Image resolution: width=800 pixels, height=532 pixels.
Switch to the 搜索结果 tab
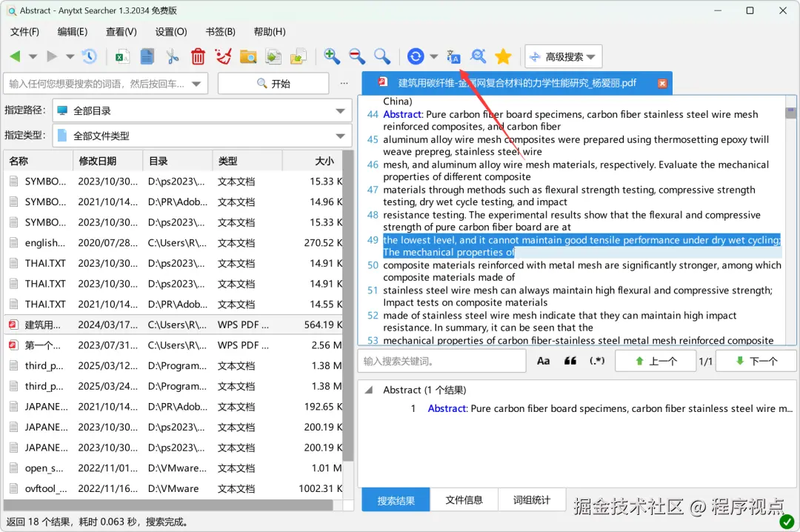point(396,500)
